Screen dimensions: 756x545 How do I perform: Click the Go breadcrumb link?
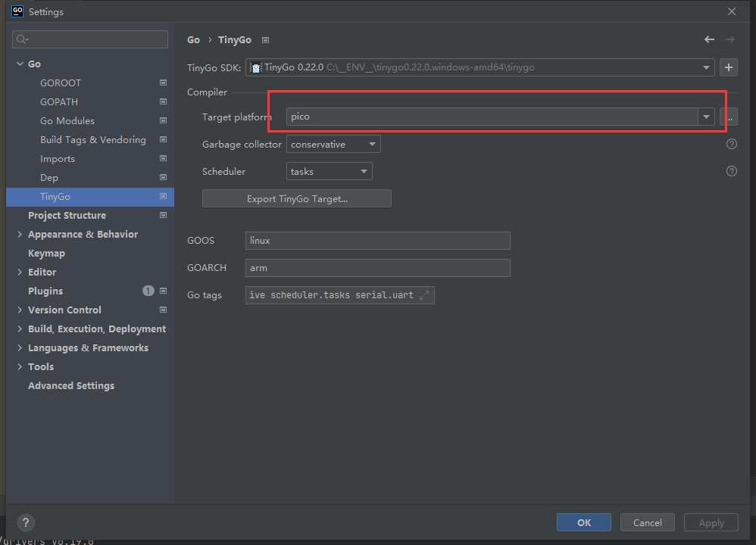click(193, 40)
